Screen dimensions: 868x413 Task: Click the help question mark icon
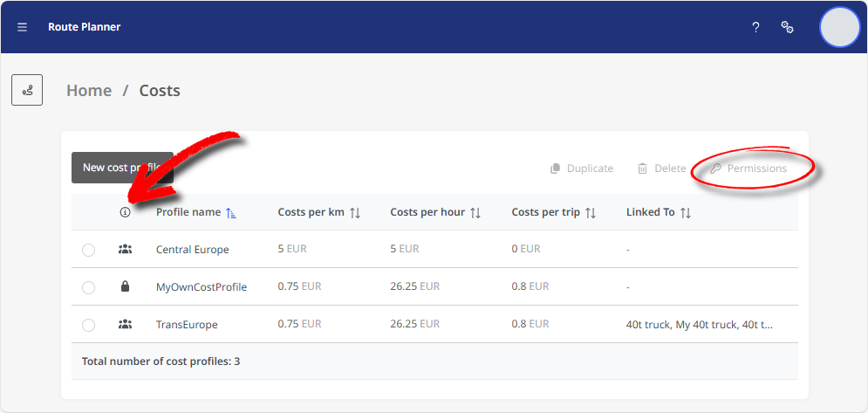(x=755, y=27)
